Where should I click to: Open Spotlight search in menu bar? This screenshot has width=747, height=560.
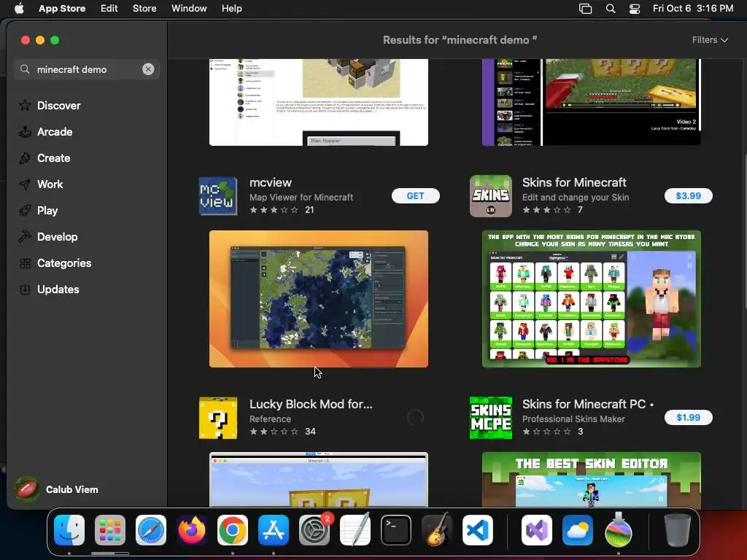coord(611,9)
